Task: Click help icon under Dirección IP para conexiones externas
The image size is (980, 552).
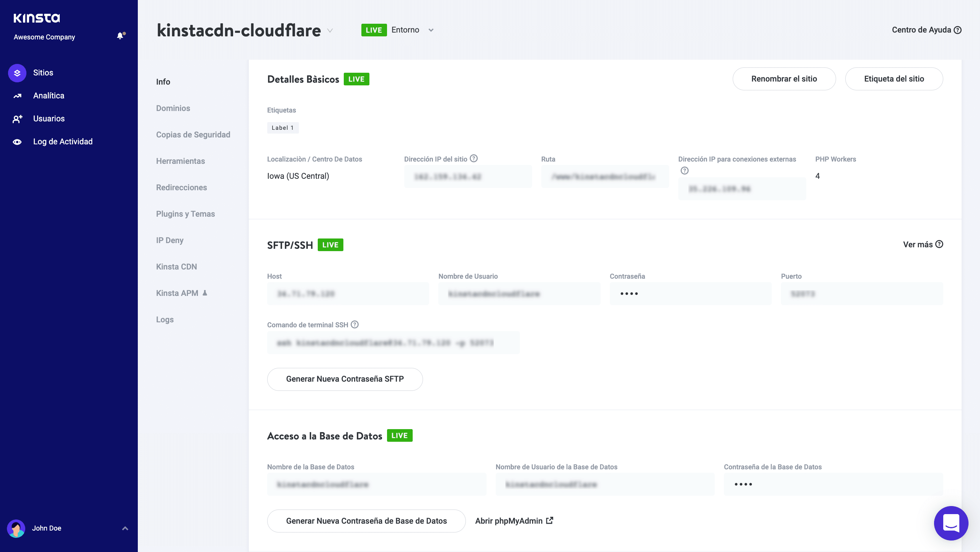Action: click(x=684, y=171)
